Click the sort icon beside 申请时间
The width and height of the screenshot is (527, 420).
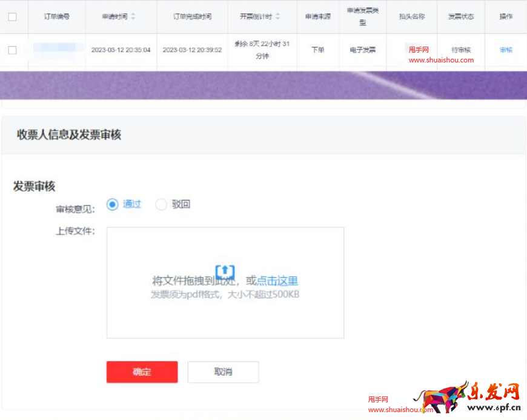[x=133, y=16]
